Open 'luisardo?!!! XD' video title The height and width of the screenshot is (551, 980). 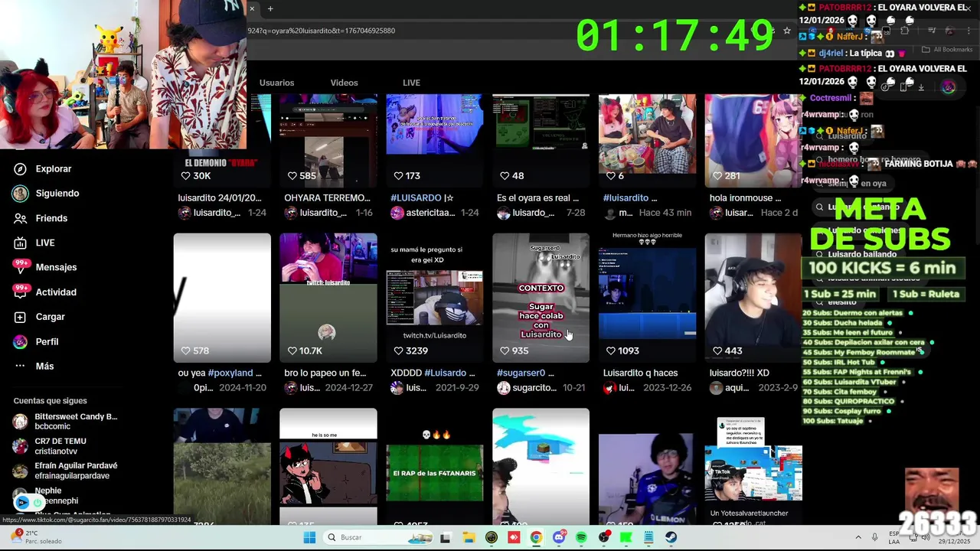click(740, 373)
